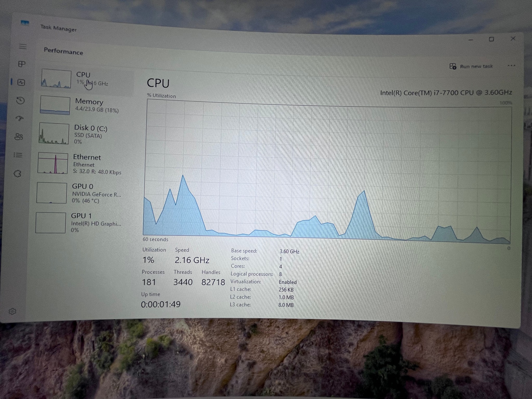Open the hamburger navigation menu
Image resolution: width=532 pixels, height=399 pixels.
click(x=23, y=46)
